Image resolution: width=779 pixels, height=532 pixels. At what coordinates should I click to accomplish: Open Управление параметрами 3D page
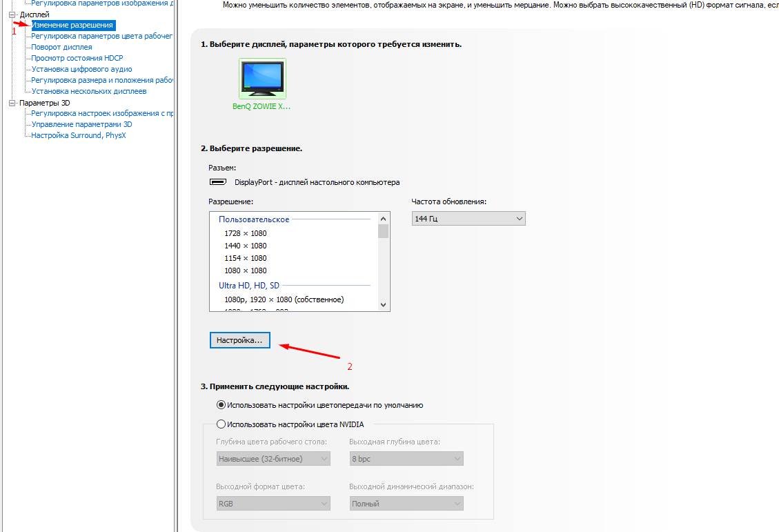coord(81,124)
